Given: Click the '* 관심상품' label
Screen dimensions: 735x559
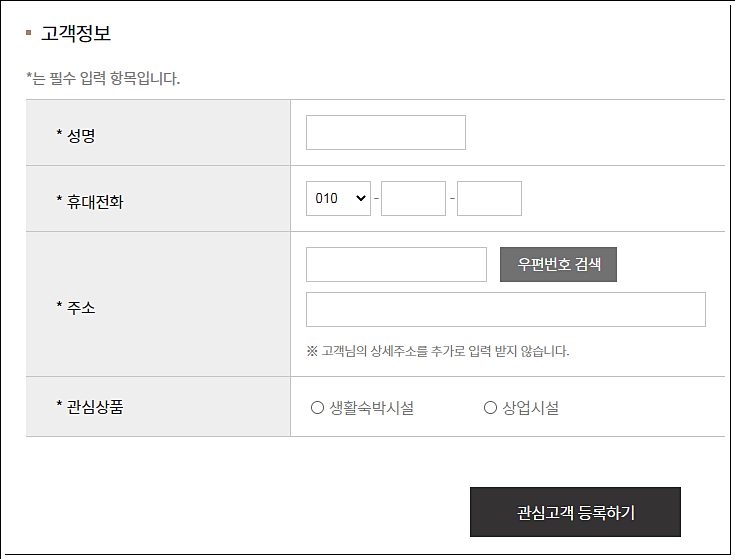Looking at the screenshot, I should pos(90,406).
